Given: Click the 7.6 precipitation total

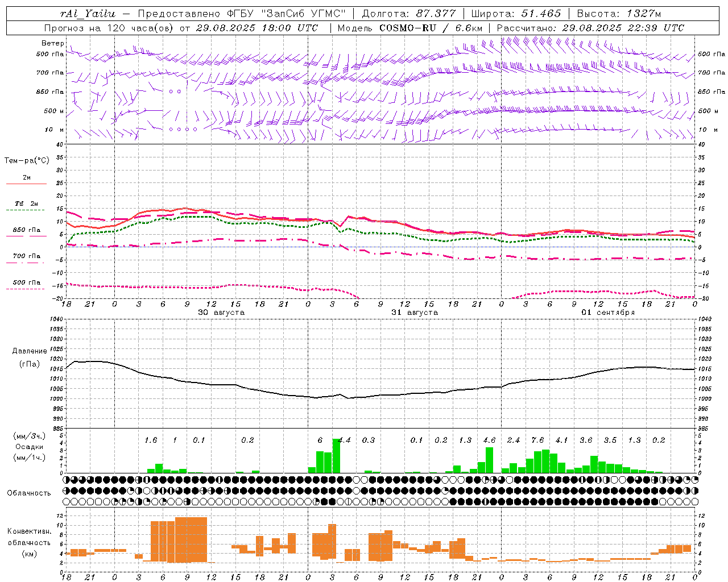Looking at the screenshot, I should (537, 440).
